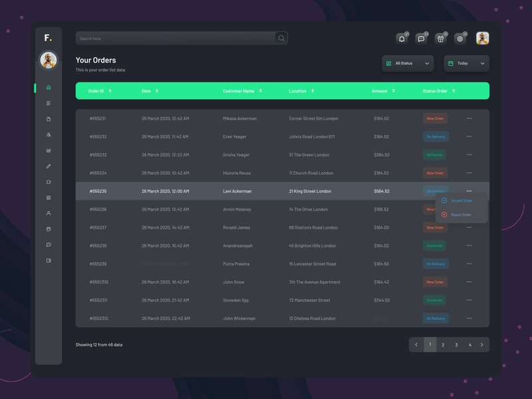Open the bar chart analytics icon
The width and height of the screenshot is (532, 399).
[x=49, y=150]
